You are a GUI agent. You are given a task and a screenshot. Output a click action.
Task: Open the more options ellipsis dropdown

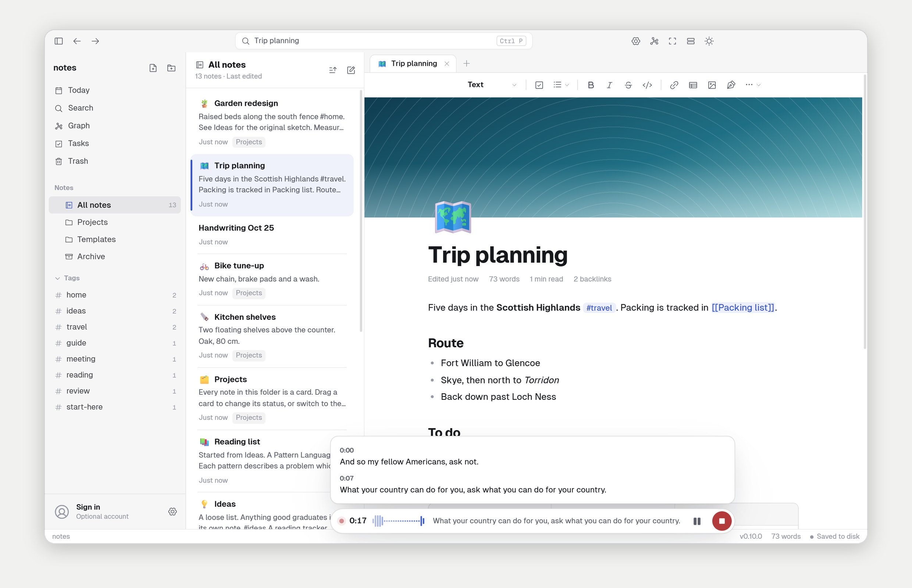click(753, 85)
